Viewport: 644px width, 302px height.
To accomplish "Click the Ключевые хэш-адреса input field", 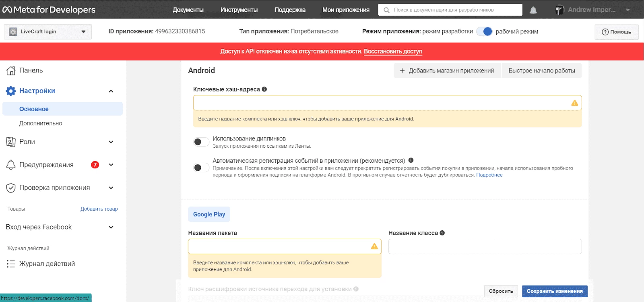I will (387, 103).
